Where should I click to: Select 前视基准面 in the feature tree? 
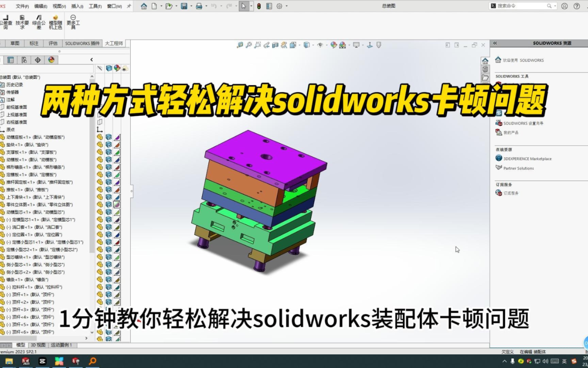(x=17, y=107)
